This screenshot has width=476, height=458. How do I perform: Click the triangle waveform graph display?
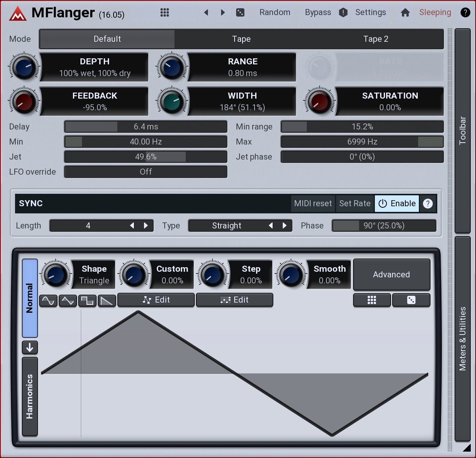point(235,374)
